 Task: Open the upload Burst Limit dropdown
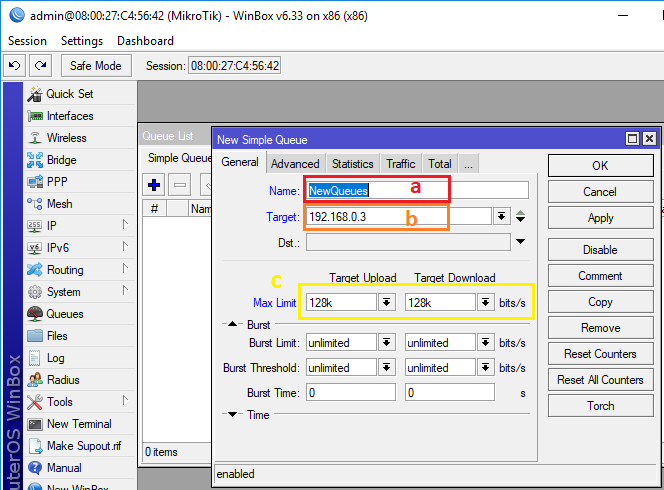(x=386, y=342)
